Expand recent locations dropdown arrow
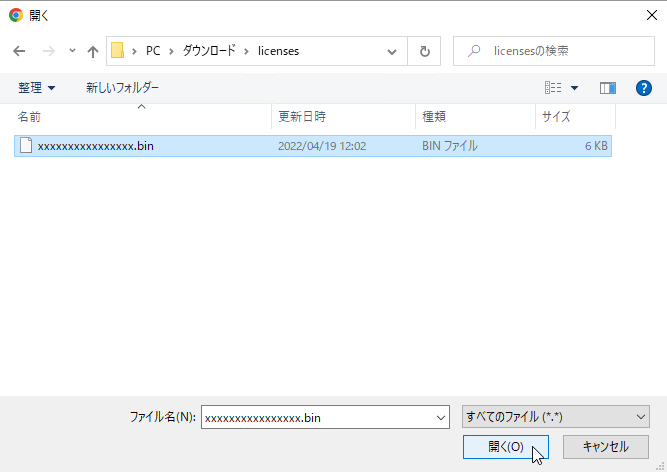 (72, 51)
